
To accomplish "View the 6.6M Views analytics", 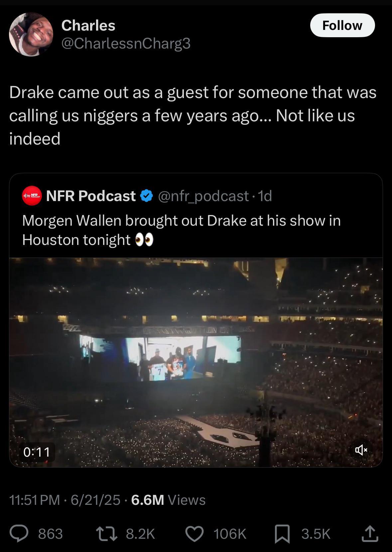I will (x=168, y=500).
